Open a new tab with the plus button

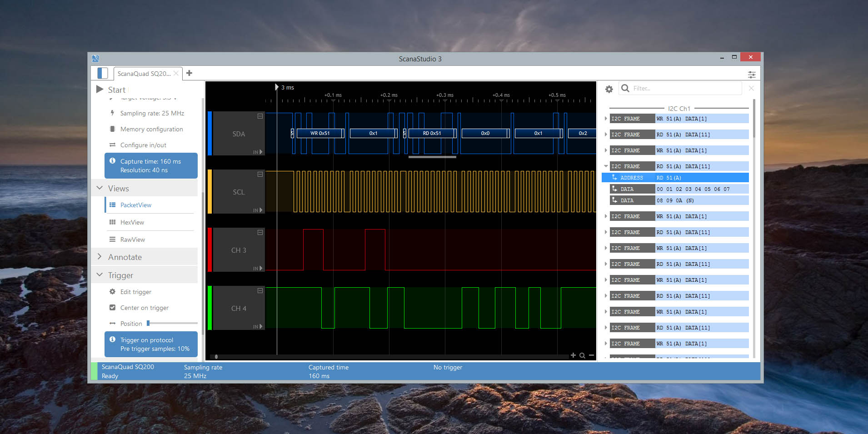click(x=189, y=73)
